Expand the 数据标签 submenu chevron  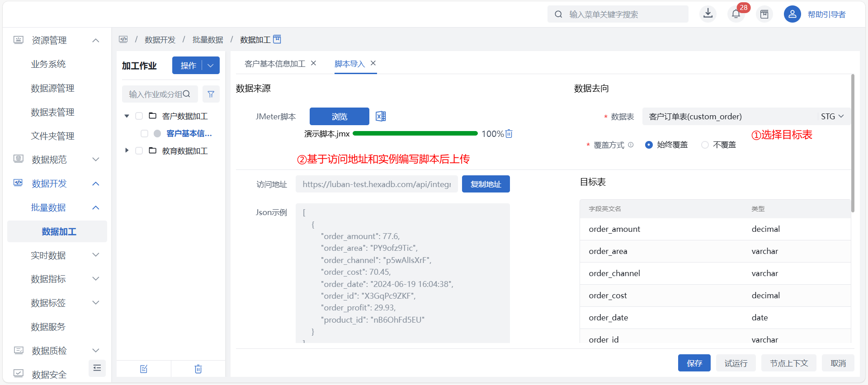tap(96, 303)
